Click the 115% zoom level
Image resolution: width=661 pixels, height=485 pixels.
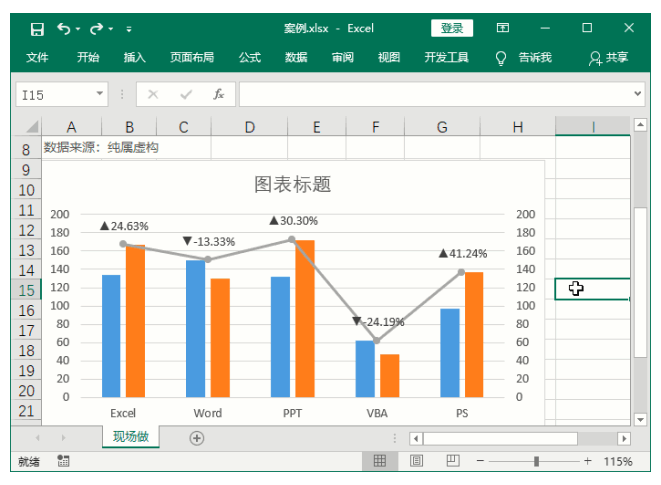pyautogui.click(x=618, y=461)
